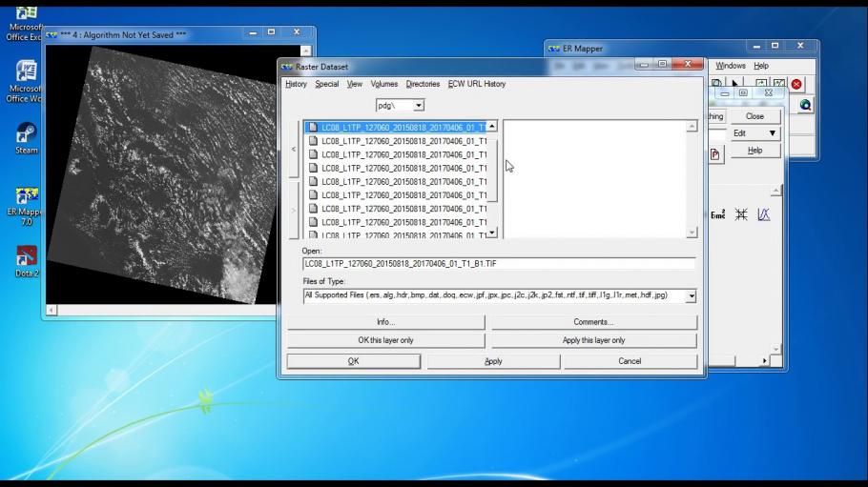This screenshot has height=487, width=868.
Task: Click the crossed-lines icon beside the Emc2 icon
Action: 741,214
